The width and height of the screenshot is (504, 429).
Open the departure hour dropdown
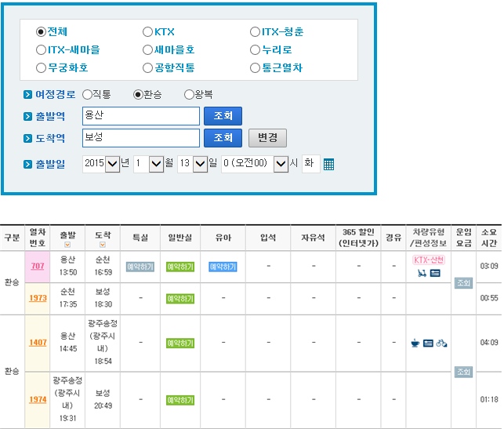[x=281, y=164]
